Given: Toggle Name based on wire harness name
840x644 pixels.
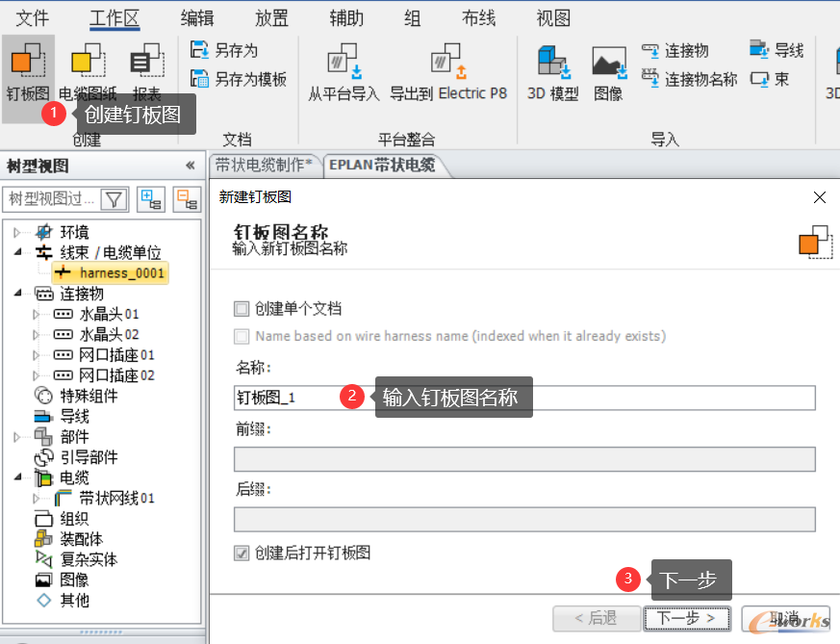Looking at the screenshot, I should [x=242, y=337].
